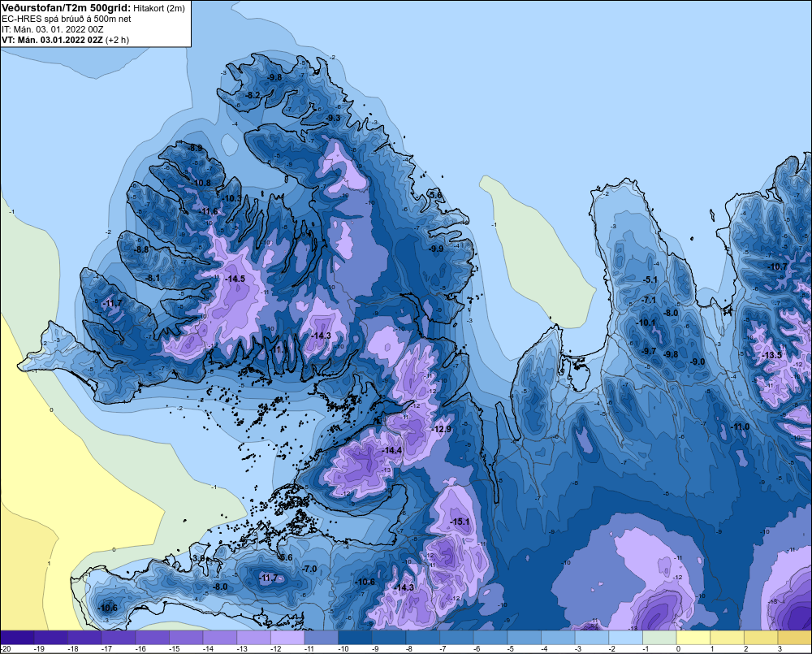Click the -8.2 temperature label
The image size is (812, 654).
click(253, 95)
